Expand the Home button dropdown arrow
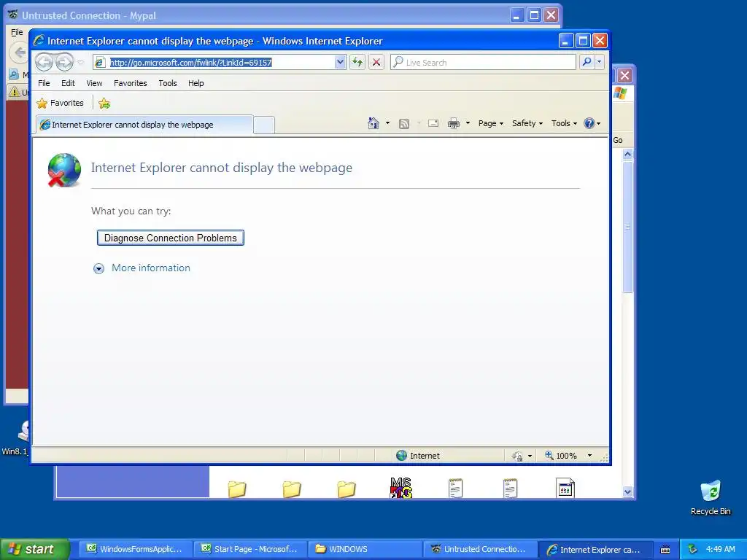This screenshot has width=747, height=560. tap(387, 123)
